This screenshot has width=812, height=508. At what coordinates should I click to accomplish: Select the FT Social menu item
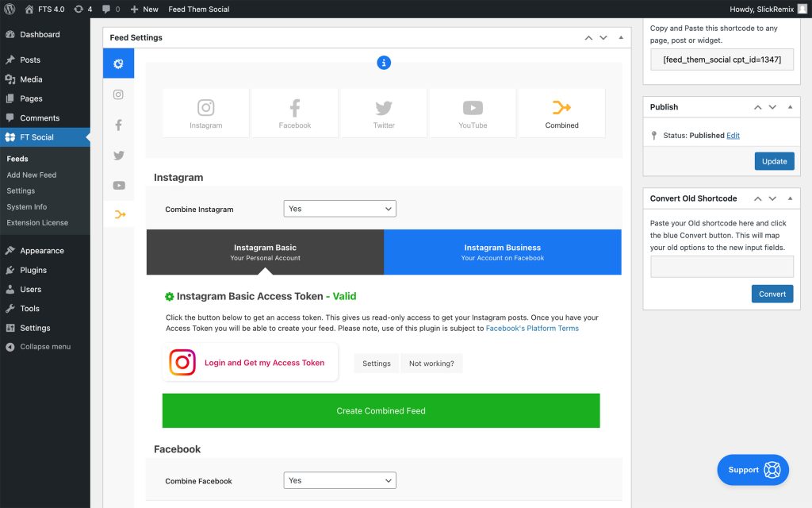(x=45, y=137)
